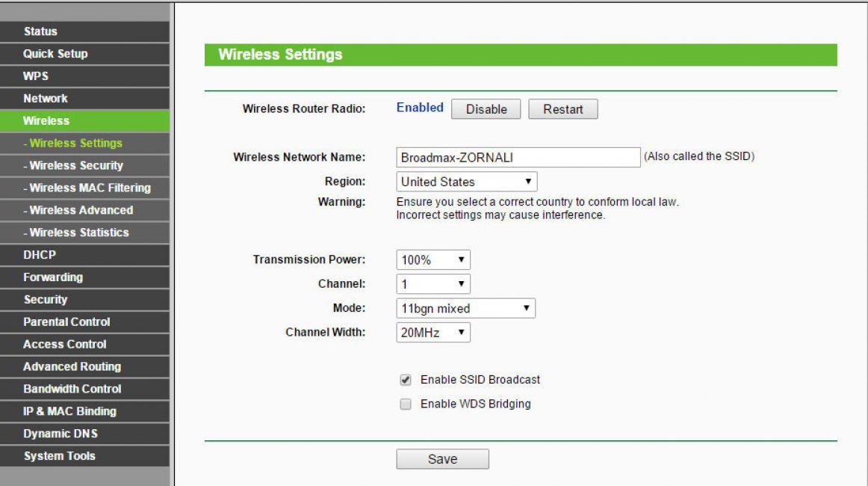This screenshot has width=868, height=486.
Task: Open Wireless Advanced settings
Action: click(x=84, y=210)
